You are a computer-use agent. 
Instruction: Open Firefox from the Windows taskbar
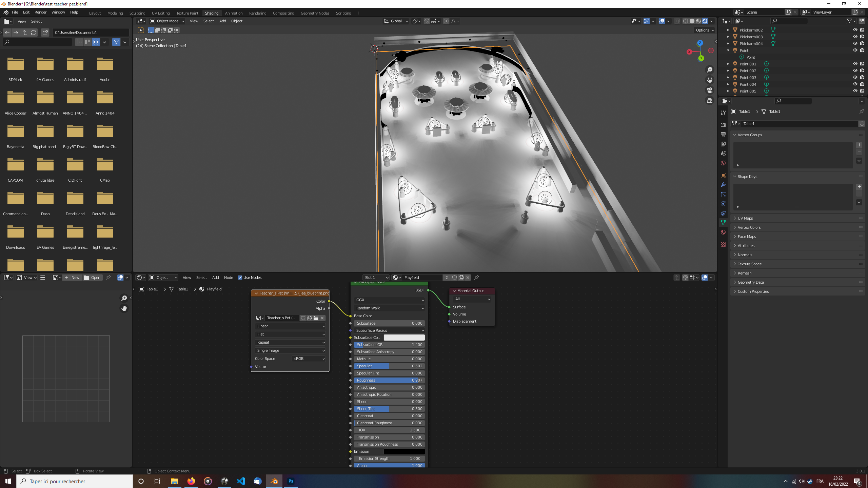[191, 481]
